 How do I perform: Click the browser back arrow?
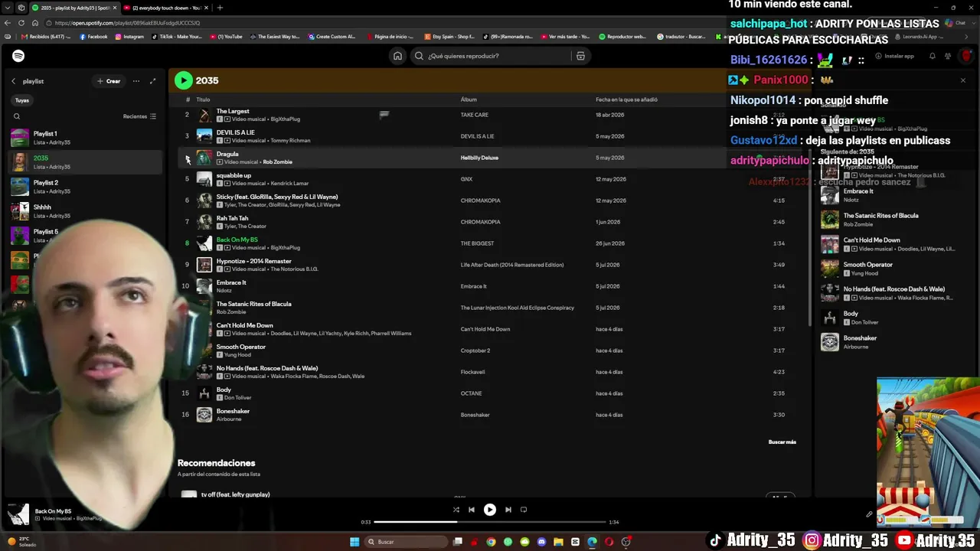tap(8, 23)
